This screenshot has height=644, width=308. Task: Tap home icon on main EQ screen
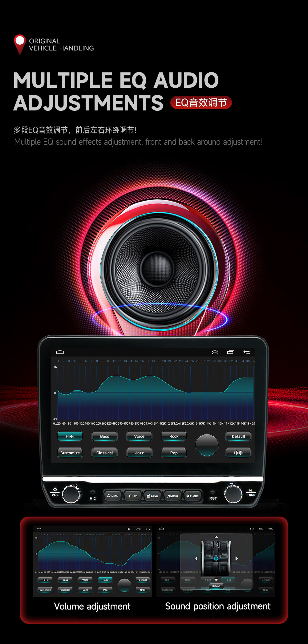point(60,352)
